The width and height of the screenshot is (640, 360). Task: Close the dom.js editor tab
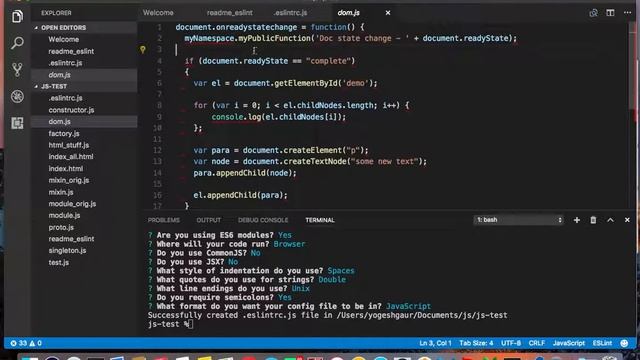click(x=388, y=13)
